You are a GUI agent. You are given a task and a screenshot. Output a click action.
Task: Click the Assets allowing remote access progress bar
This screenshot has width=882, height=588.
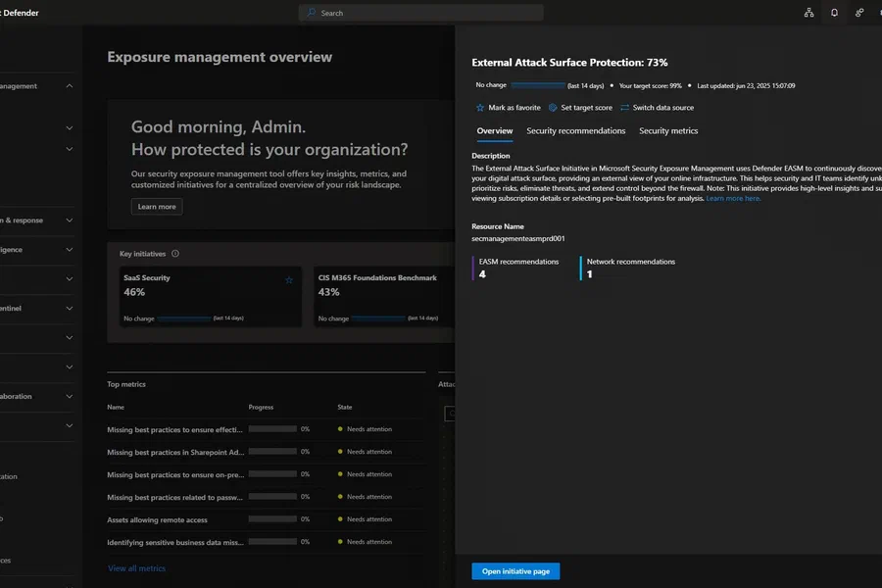coord(272,519)
